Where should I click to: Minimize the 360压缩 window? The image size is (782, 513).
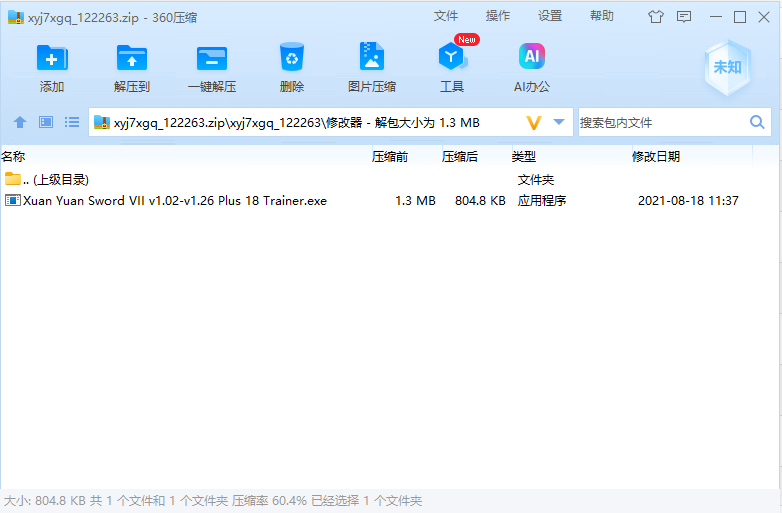716,17
